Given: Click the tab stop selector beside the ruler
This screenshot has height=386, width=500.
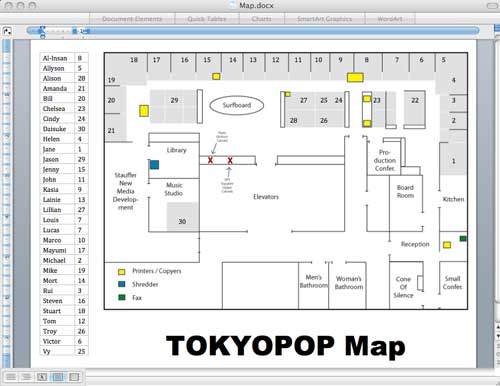Looking at the screenshot, I should click(x=7, y=32).
